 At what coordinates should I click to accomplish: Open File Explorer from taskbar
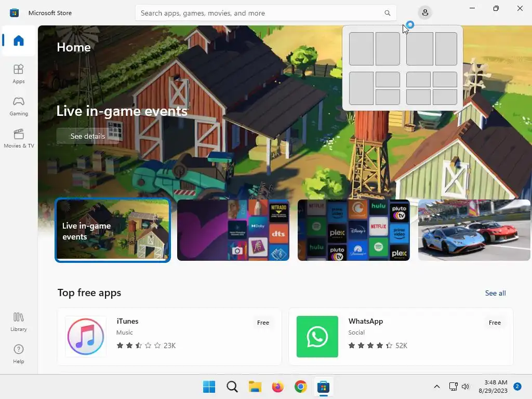pyautogui.click(x=255, y=387)
